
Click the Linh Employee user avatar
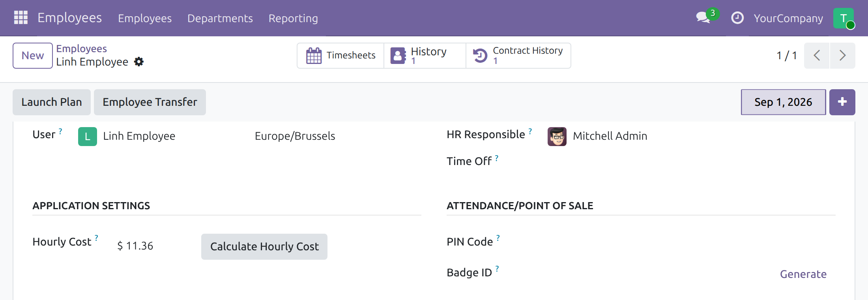tap(88, 137)
